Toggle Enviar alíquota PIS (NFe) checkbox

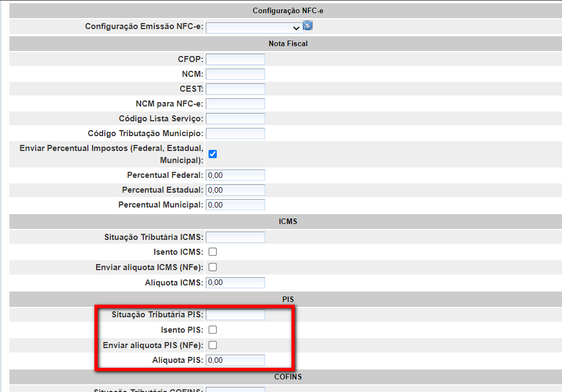213,345
